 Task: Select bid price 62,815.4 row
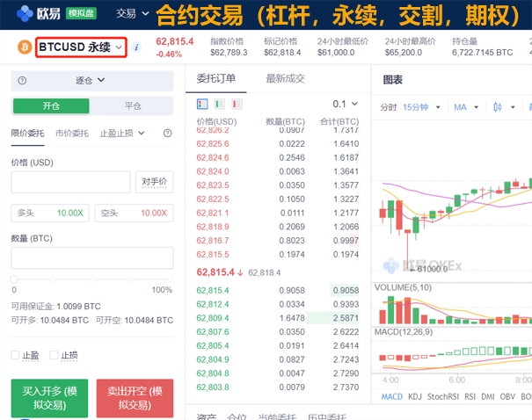pyautogui.click(x=278, y=290)
